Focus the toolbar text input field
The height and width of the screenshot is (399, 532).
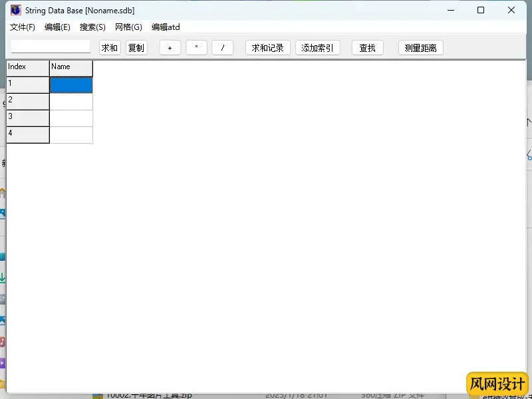point(51,47)
